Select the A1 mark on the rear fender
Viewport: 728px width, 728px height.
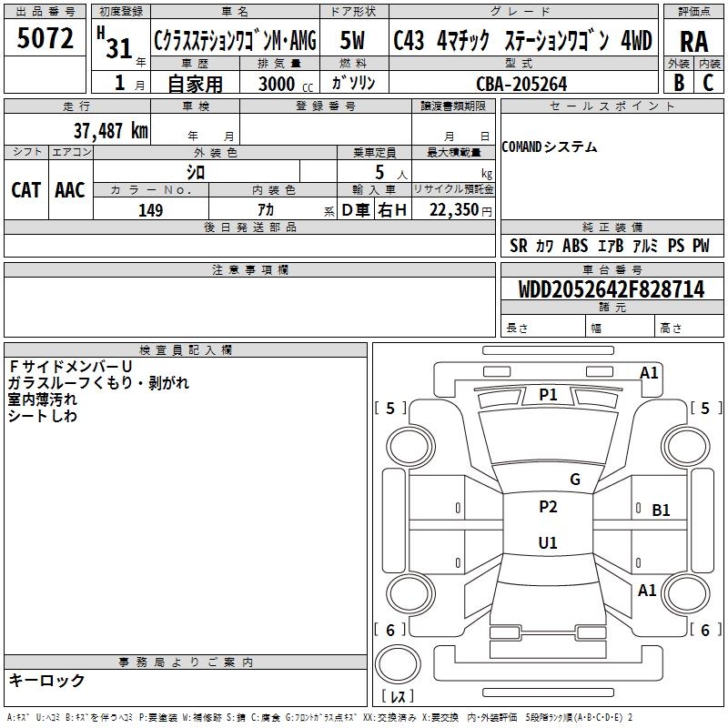click(647, 591)
